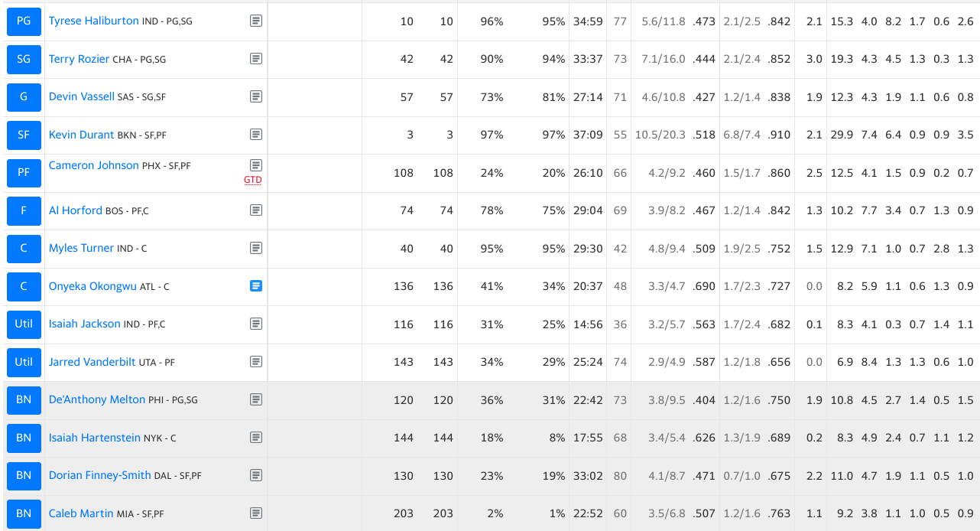The width and height of the screenshot is (980, 531).
Task: Click the F position button for Al Horford
Action: click(24, 210)
